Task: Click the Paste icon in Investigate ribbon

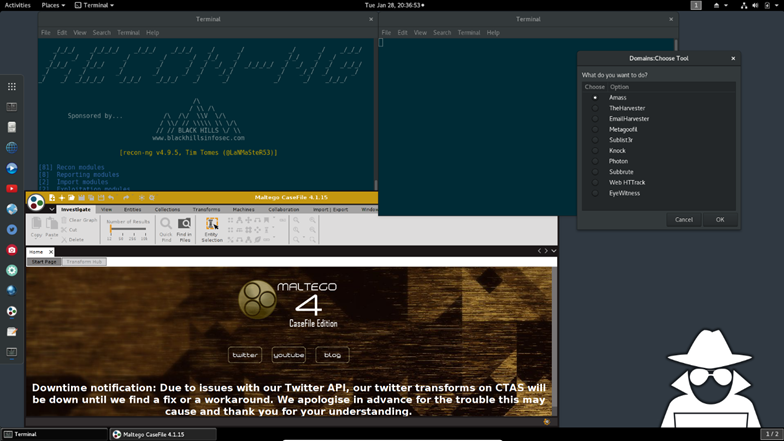Action: [52, 224]
